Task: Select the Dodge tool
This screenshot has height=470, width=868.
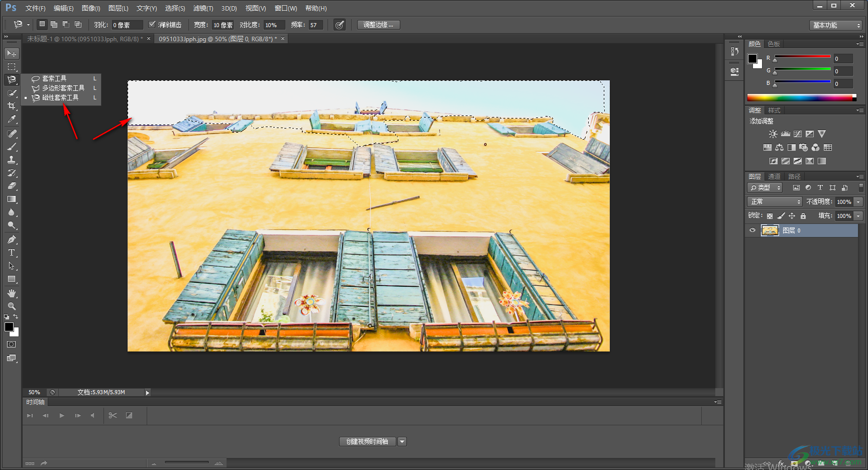Action: pos(12,225)
